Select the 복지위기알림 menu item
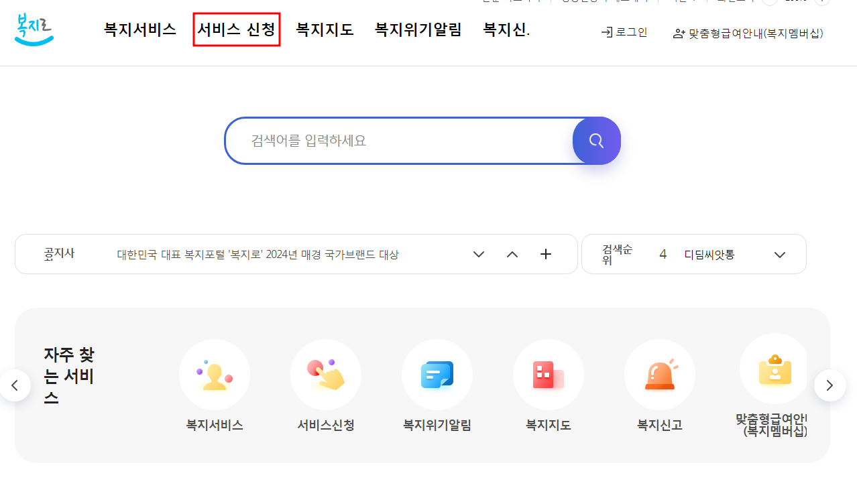 pyautogui.click(x=417, y=30)
